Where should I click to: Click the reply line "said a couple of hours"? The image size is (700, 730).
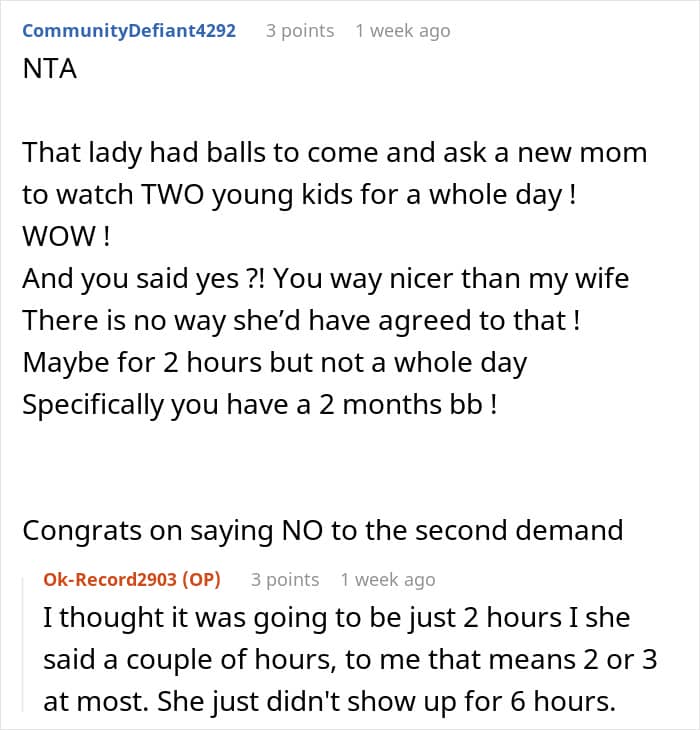click(350, 660)
